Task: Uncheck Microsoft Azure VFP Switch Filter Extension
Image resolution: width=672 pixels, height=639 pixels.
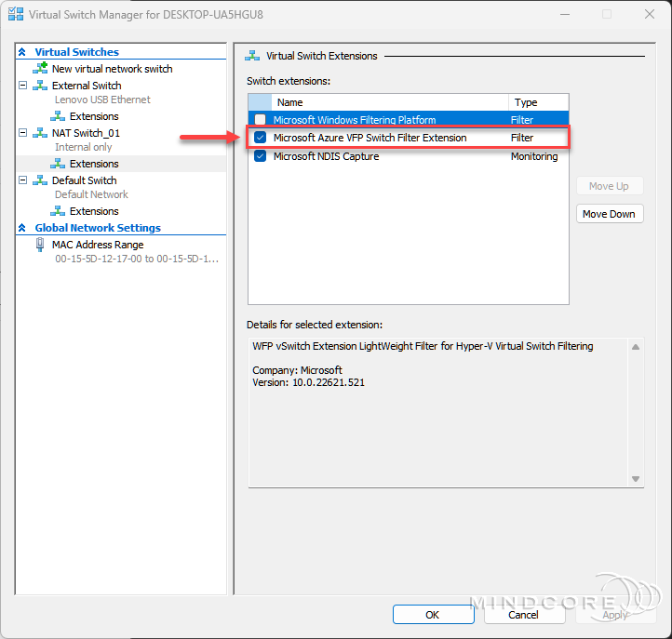Action: (260, 138)
